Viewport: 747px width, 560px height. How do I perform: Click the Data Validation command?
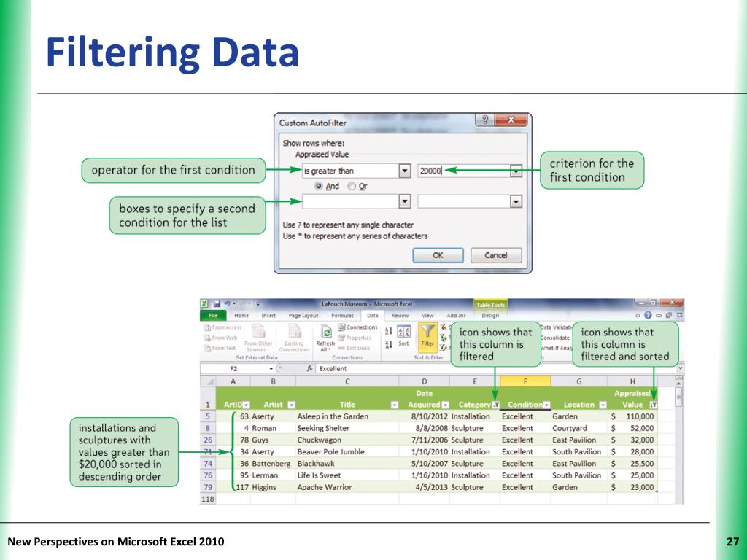click(x=556, y=327)
